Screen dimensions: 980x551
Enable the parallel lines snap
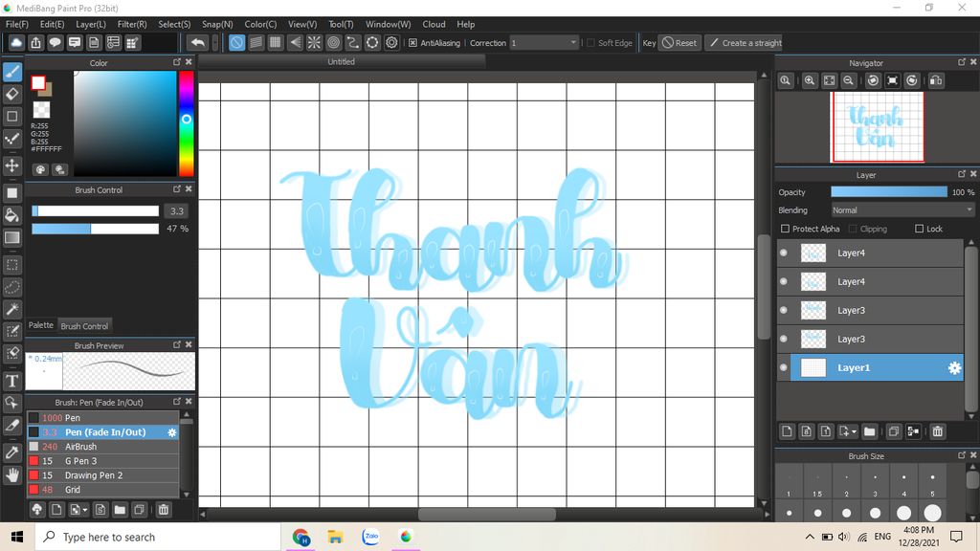click(256, 42)
